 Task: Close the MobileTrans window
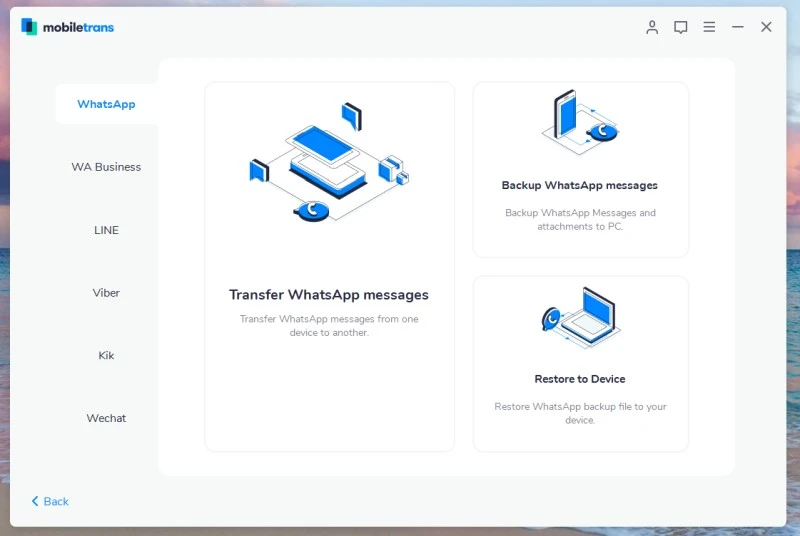tap(766, 27)
